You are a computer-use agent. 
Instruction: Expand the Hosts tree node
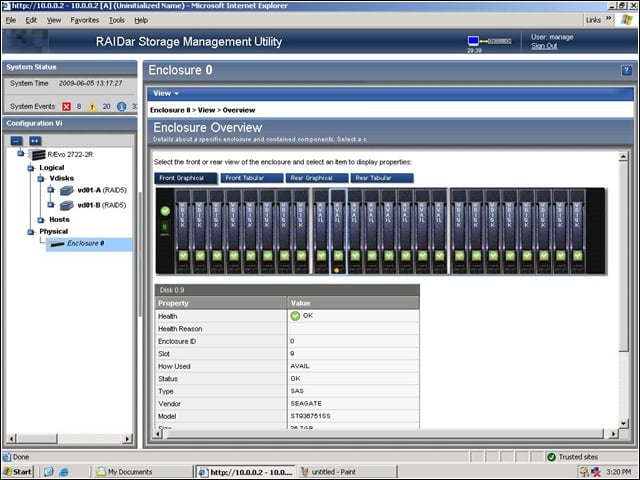pos(41,220)
